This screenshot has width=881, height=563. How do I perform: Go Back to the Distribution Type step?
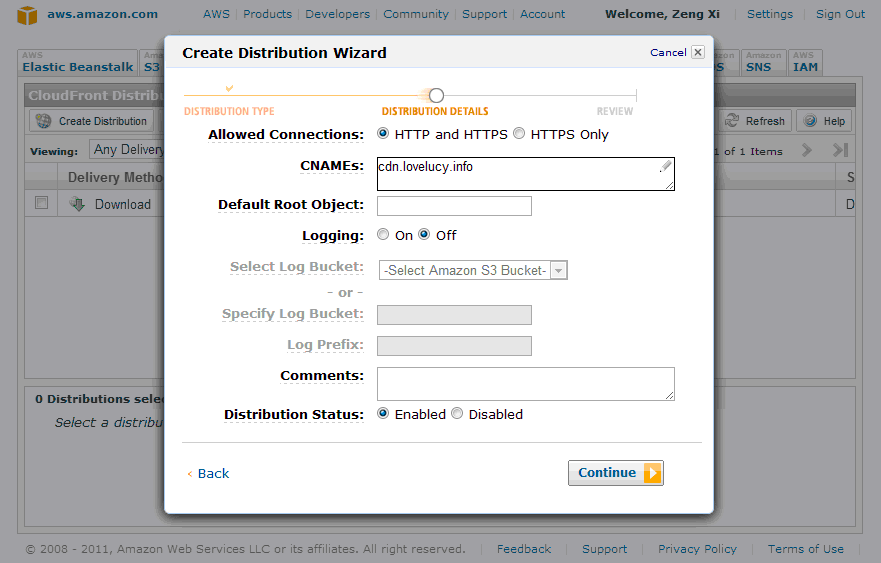tap(208, 474)
